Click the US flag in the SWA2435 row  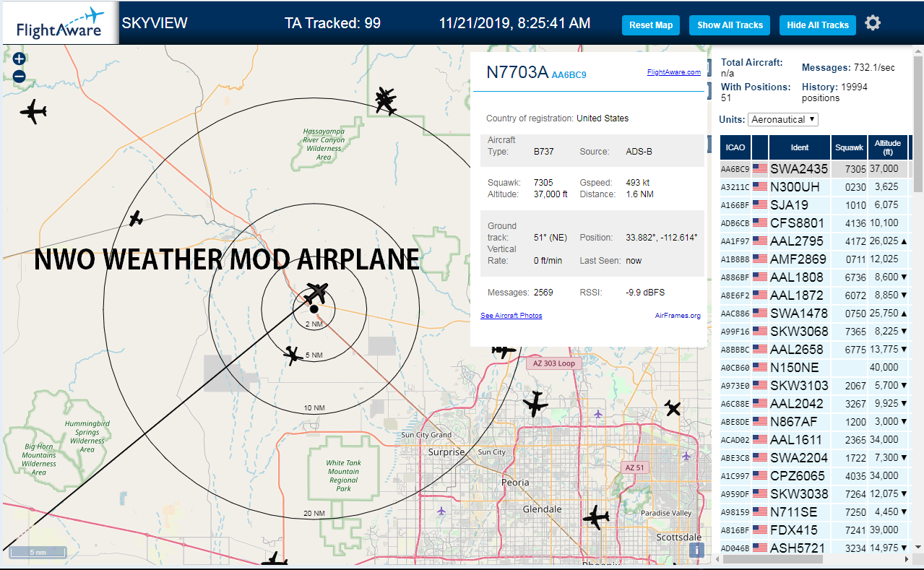click(760, 169)
